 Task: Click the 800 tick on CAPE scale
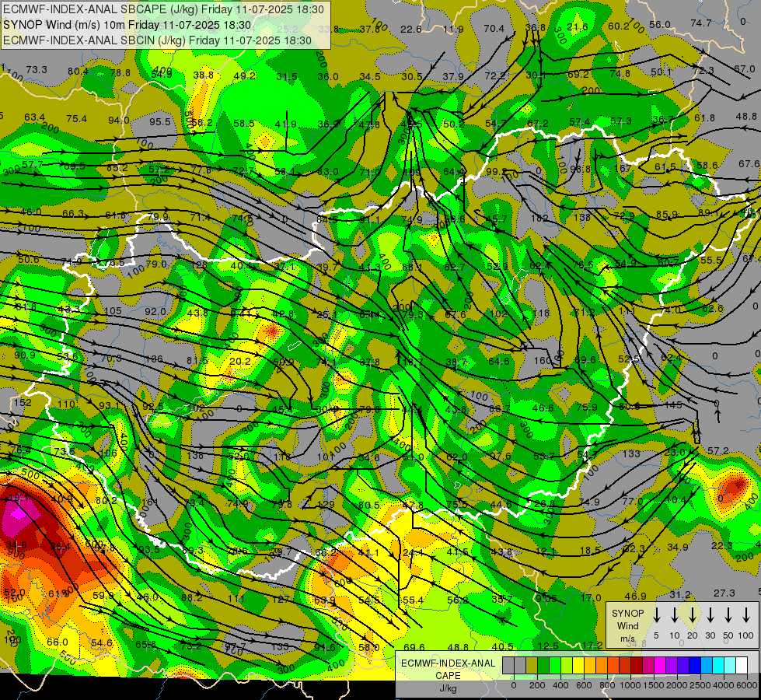click(607, 685)
